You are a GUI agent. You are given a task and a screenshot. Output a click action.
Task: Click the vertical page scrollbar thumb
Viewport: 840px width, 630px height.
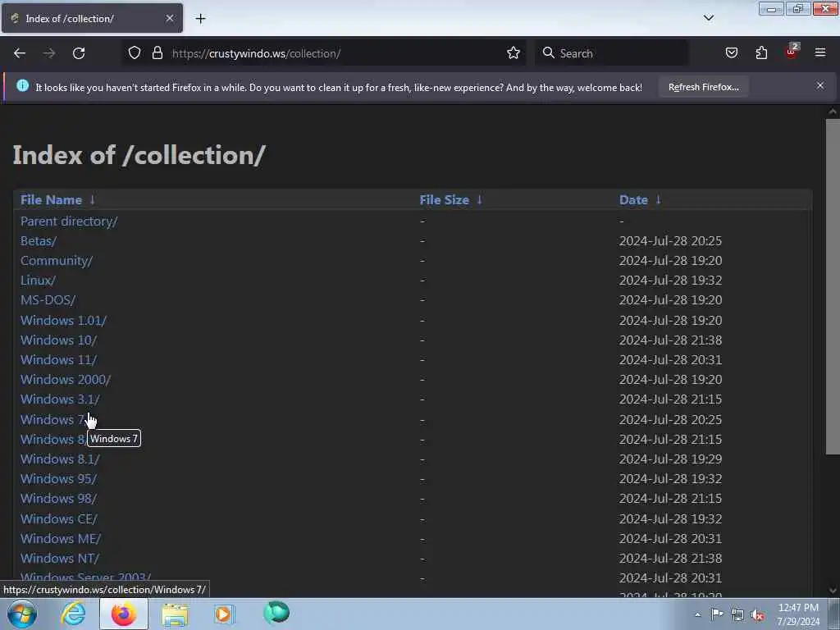point(833,286)
